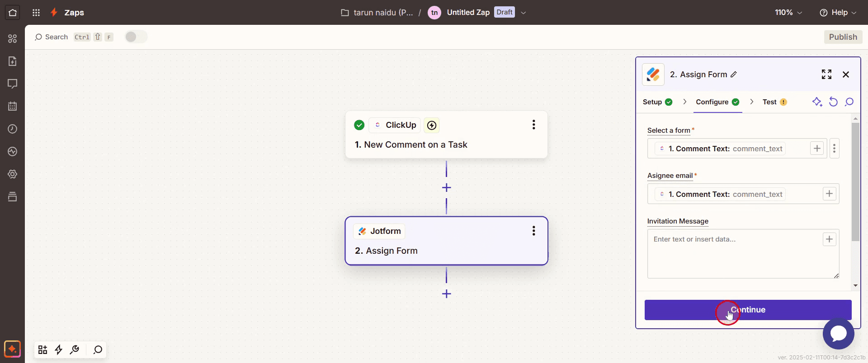Click the refresh/undo fields icon in panel
The width and height of the screenshot is (868, 363).
[x=833, y=102]
